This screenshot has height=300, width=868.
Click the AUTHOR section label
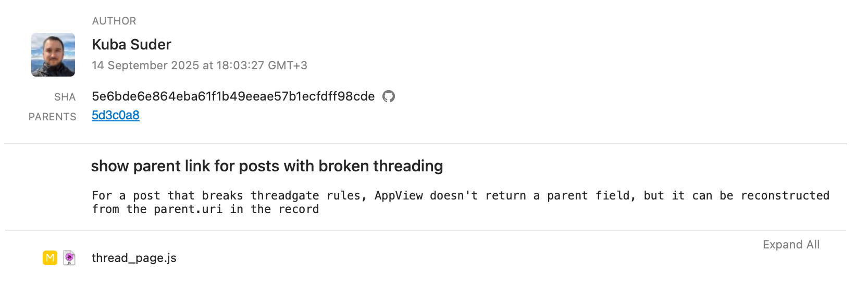(114, 21)
